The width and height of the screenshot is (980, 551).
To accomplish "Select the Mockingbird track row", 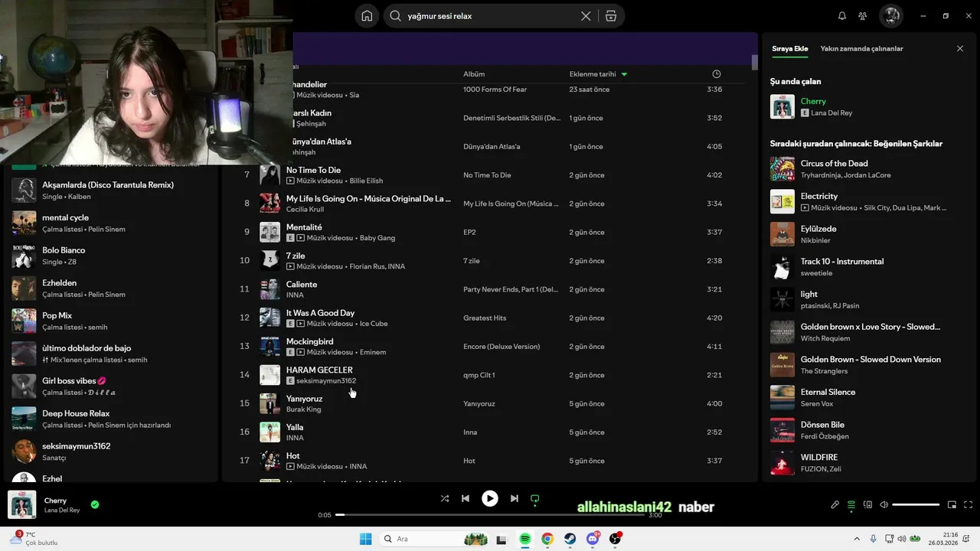I will pos(490,346).
